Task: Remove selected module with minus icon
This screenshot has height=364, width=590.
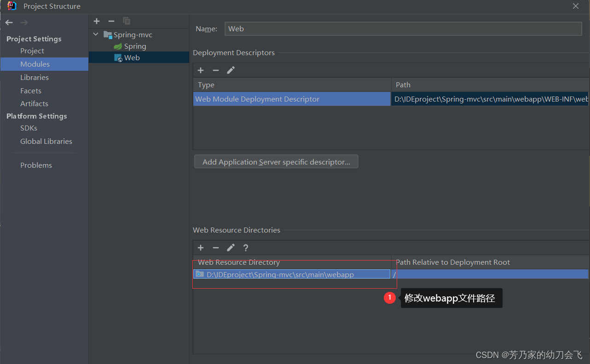Action: (111, 21)
